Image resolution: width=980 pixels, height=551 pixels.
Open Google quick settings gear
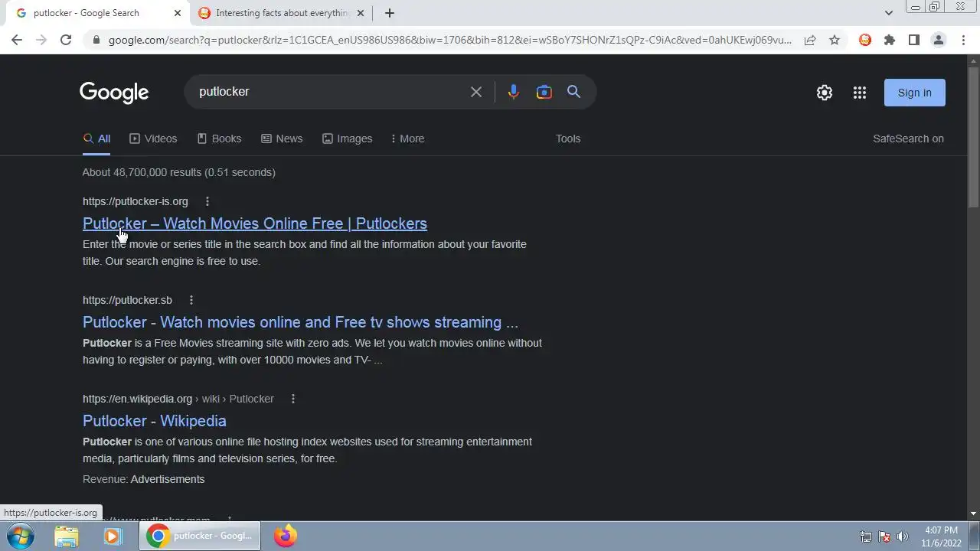(x=825, y=93)
